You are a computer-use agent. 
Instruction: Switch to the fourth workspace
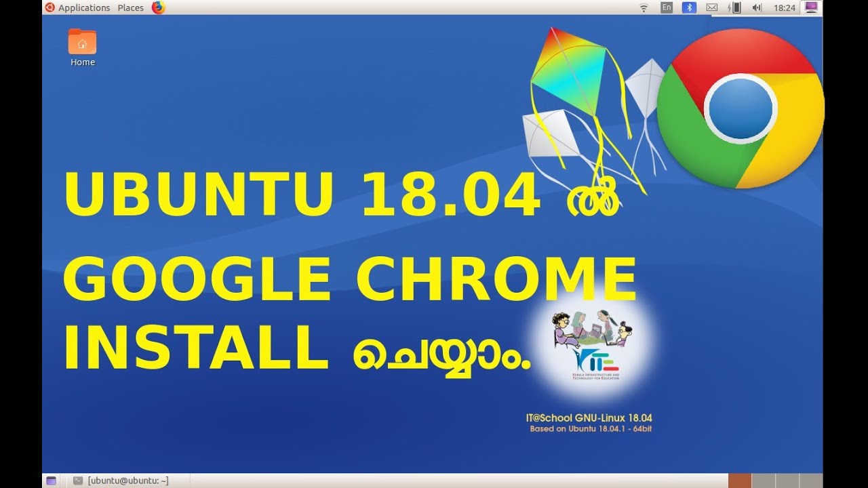pos(811,481)
